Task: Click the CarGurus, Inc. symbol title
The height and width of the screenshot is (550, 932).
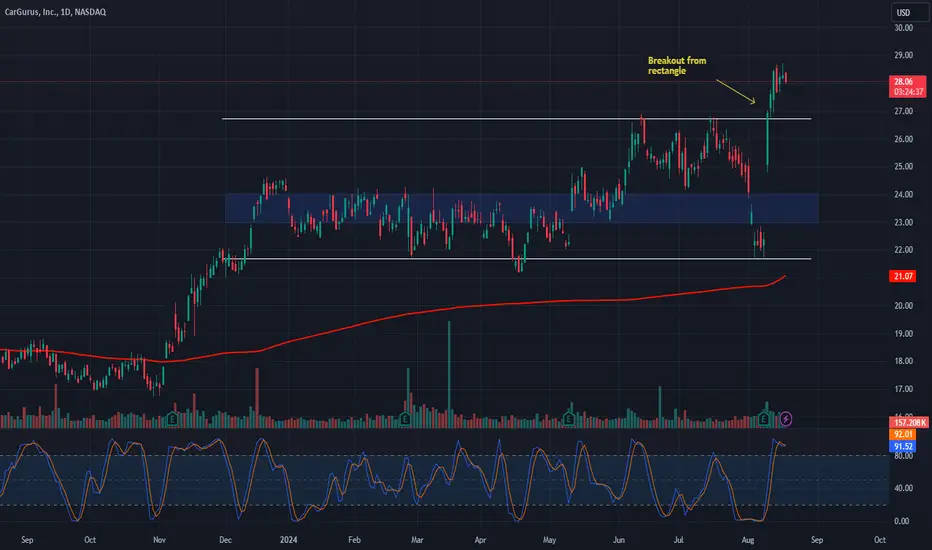Action: [55, 12]
